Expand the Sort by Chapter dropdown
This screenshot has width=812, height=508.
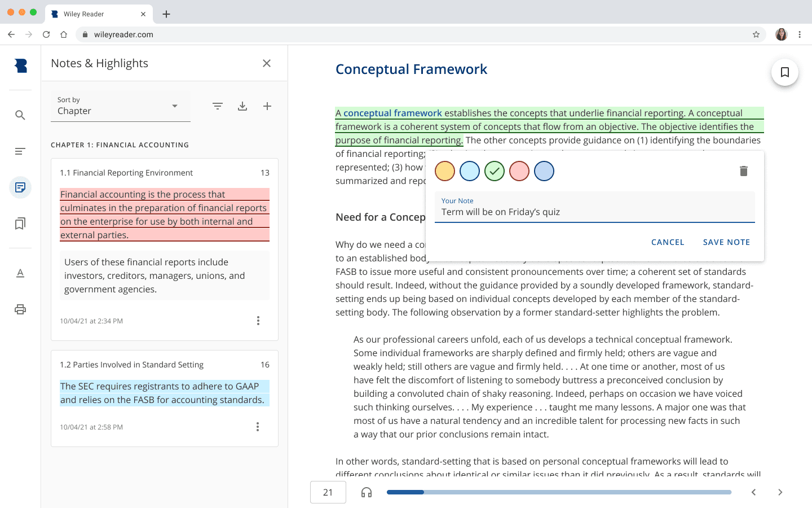point(121,106)
